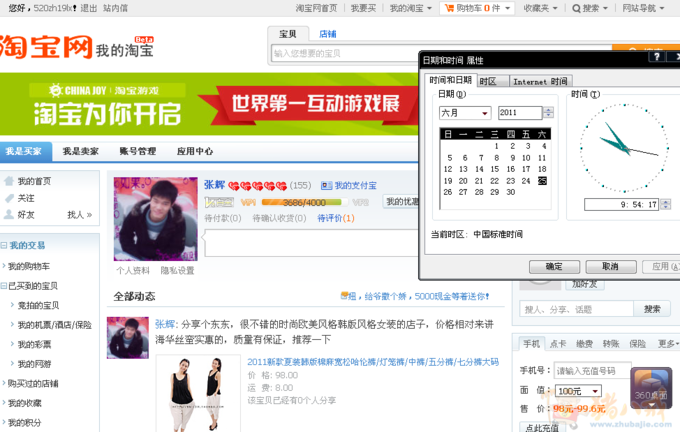Open 我的购物车 in sidebar

click(x=29, y=266)
